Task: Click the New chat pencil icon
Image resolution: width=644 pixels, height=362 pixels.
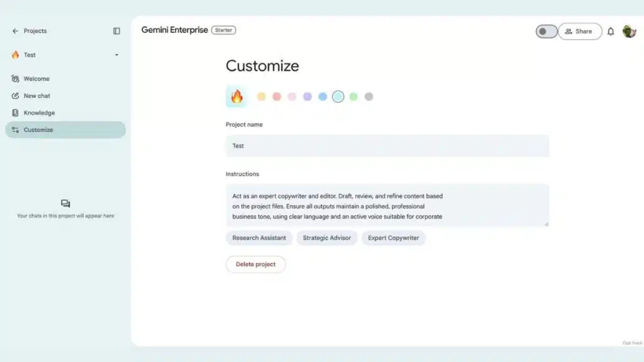Action: coord(15,96)
